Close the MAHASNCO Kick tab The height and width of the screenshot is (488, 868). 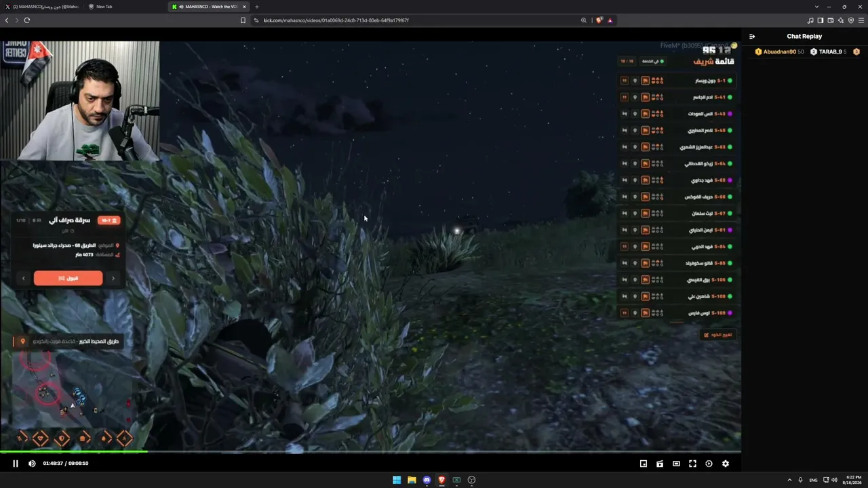tap(244, 7)
